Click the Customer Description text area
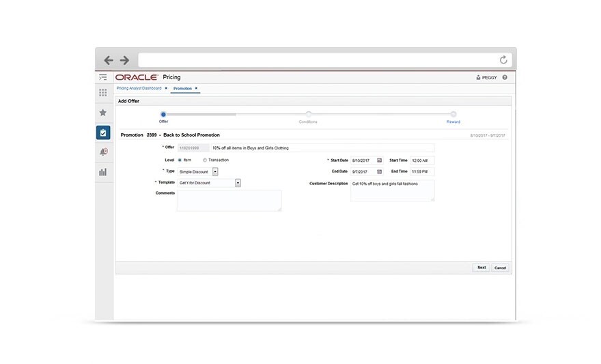This screenshot has height=364, width=601. point(393,191)
